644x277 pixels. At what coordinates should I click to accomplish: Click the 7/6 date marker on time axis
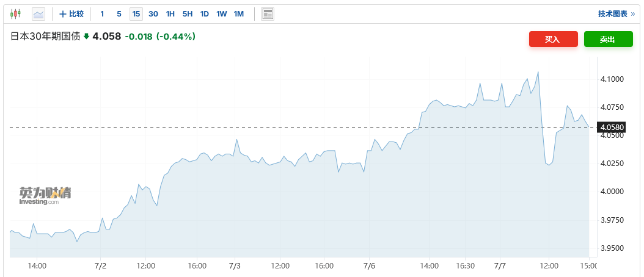point(369,266)
